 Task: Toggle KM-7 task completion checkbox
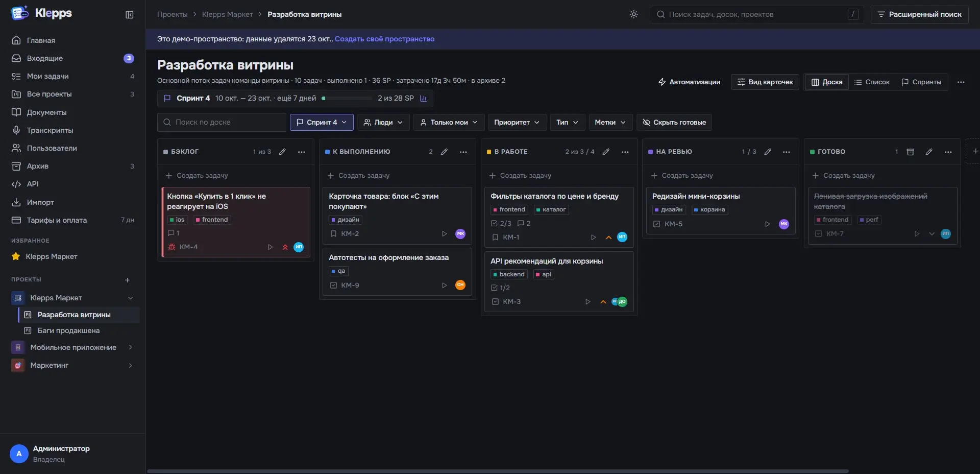click(x=818, y=234)
